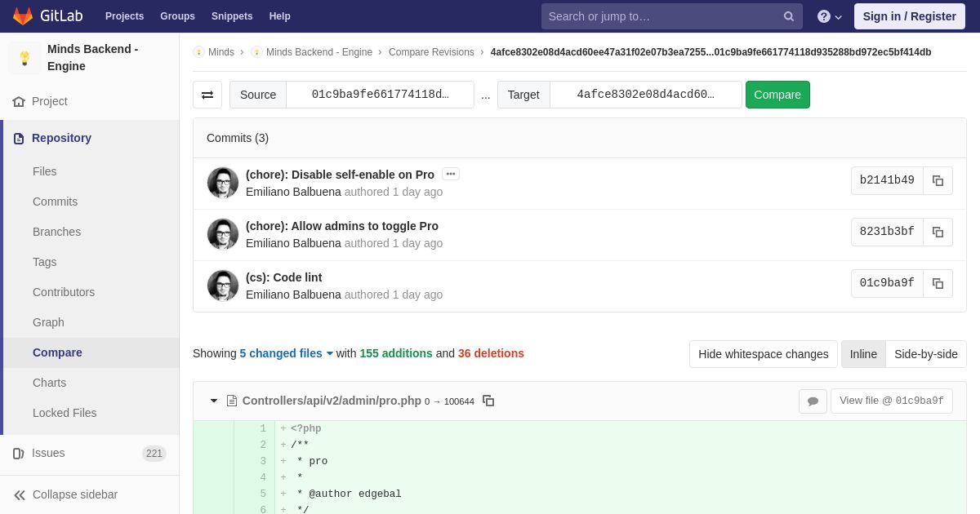The width and height of the screenshot is (980, 514).
Task: Expand the 5 changed files dropdown
Action: [286, 353]
